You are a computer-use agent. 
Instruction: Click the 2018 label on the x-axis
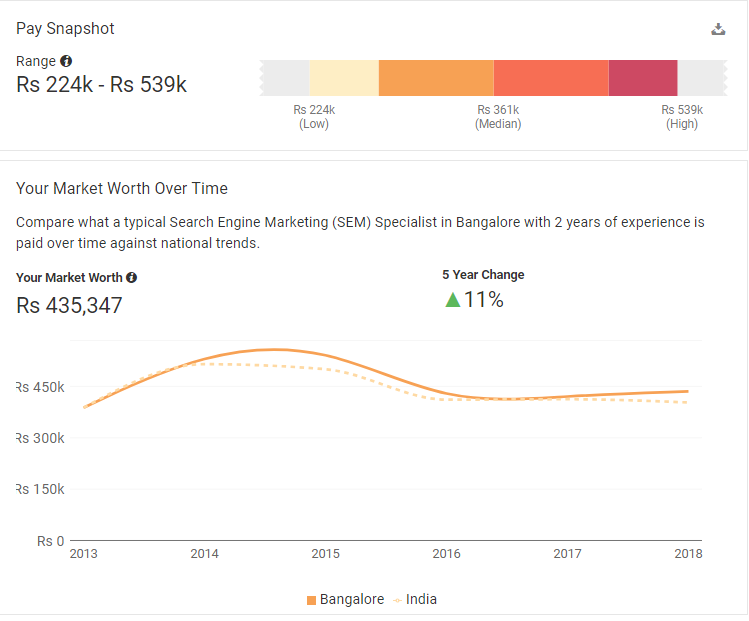[x=688, y=554]
